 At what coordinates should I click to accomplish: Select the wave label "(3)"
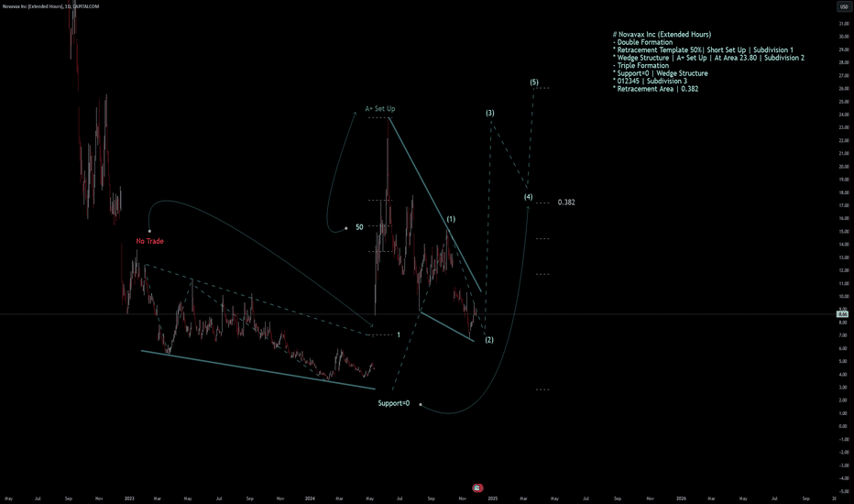pyautogui.click(x=490, y=113)
